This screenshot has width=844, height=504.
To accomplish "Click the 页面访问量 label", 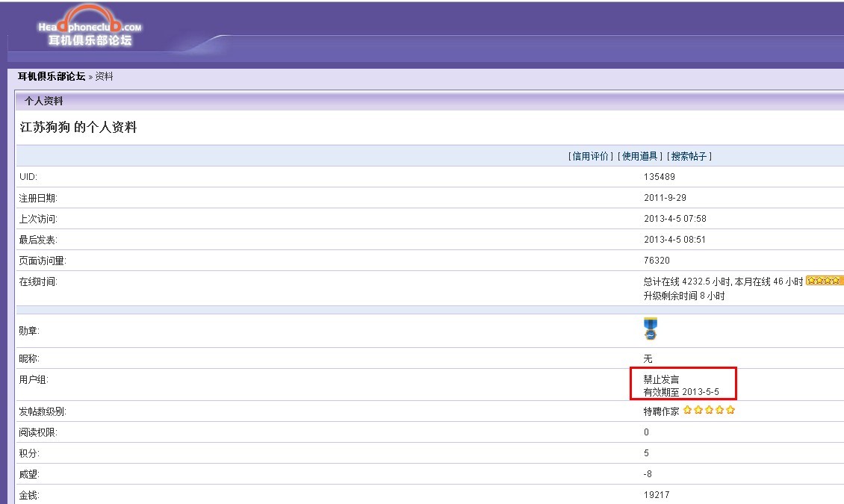I will pyautogui.click(x=43, y=261).
